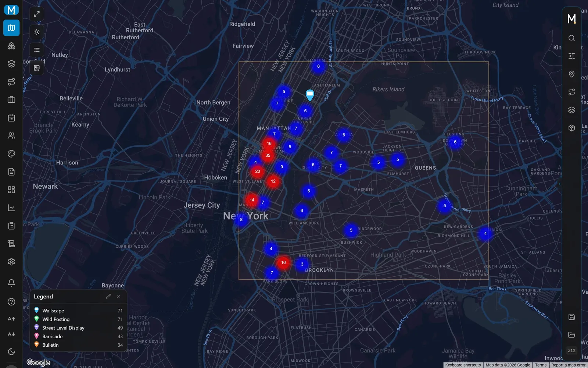Viewport: 588px width, 368px height.
Task: Open the scroll document icon in left sidebar
Action: tap(11, 244)
